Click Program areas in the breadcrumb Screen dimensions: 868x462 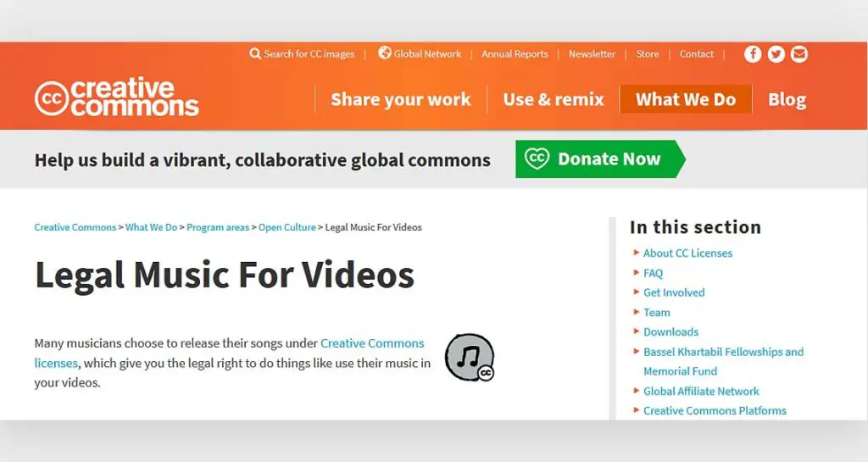point(218,227)
